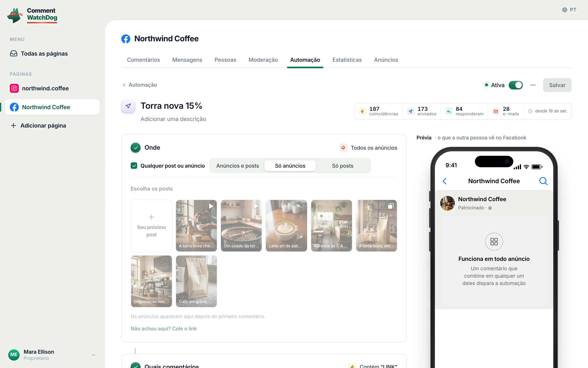Click the purple paper-plane automation icon
Screen dimensions: 588x368
pyautogui.click(x=128, y=106)
